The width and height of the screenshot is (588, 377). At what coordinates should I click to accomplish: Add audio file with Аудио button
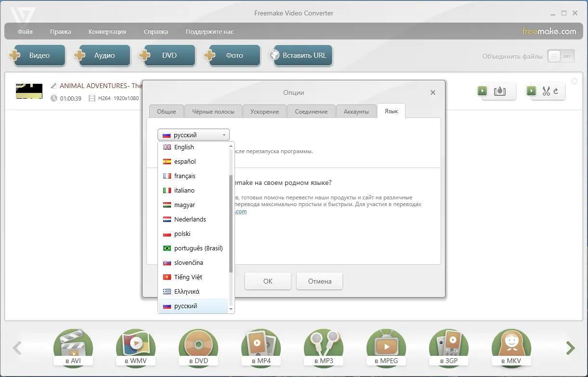tap(102, 55)
